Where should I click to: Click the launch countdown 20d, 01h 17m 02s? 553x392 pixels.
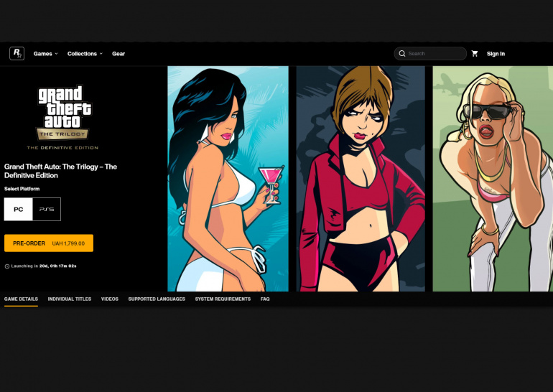click(58, 266)
